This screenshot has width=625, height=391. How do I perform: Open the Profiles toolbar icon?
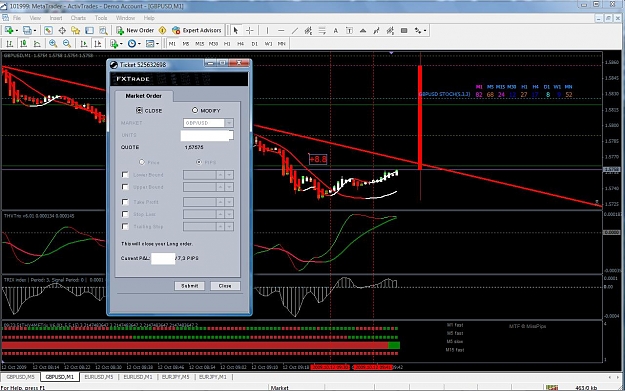27,30
